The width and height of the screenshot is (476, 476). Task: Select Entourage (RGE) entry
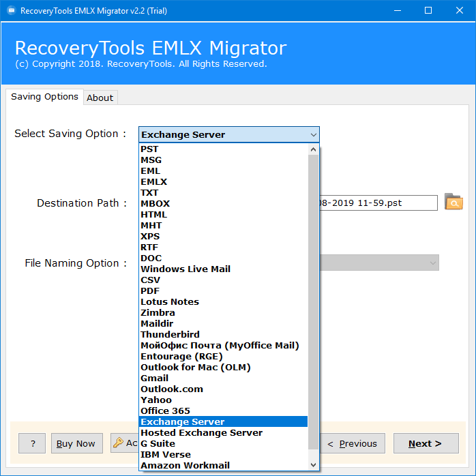coord(223,357)
